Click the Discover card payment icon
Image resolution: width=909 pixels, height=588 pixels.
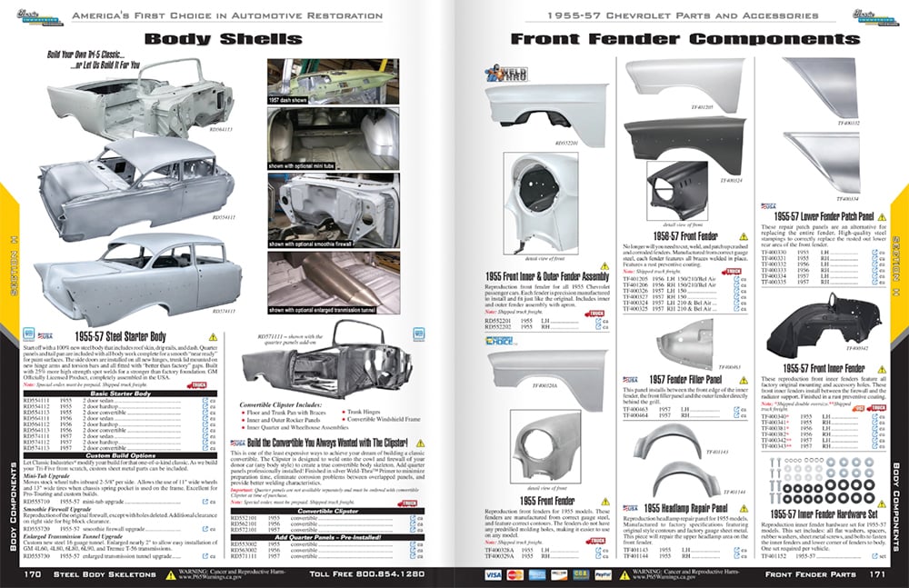click(x=558, y=574)
